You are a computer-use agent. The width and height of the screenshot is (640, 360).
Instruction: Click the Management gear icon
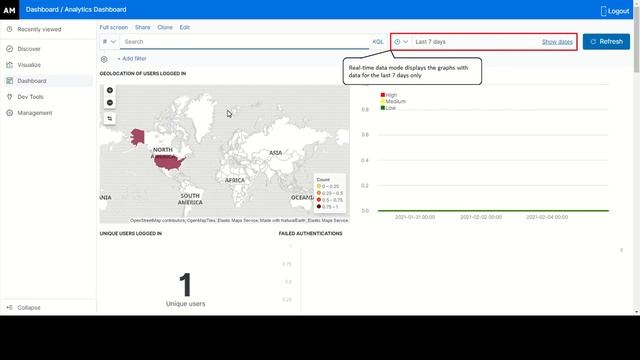tap(9, 113)
